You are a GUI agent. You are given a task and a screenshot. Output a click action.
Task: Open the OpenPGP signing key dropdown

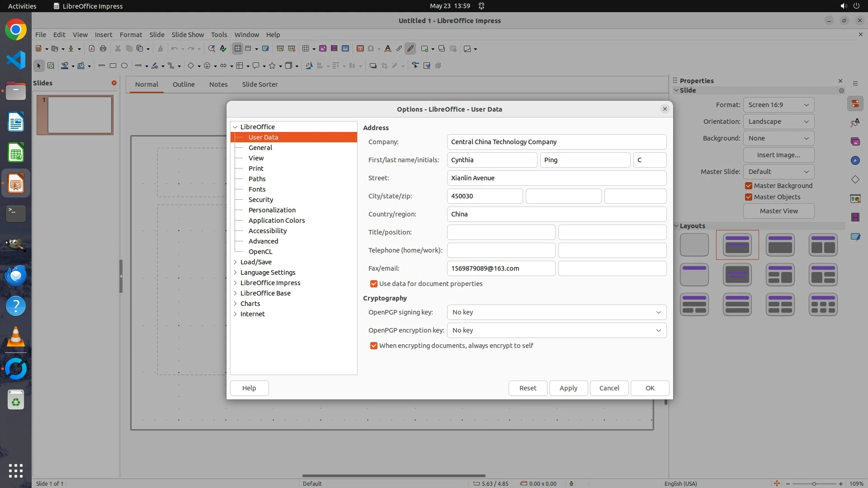pyautogui.click(x=557, y=312)
